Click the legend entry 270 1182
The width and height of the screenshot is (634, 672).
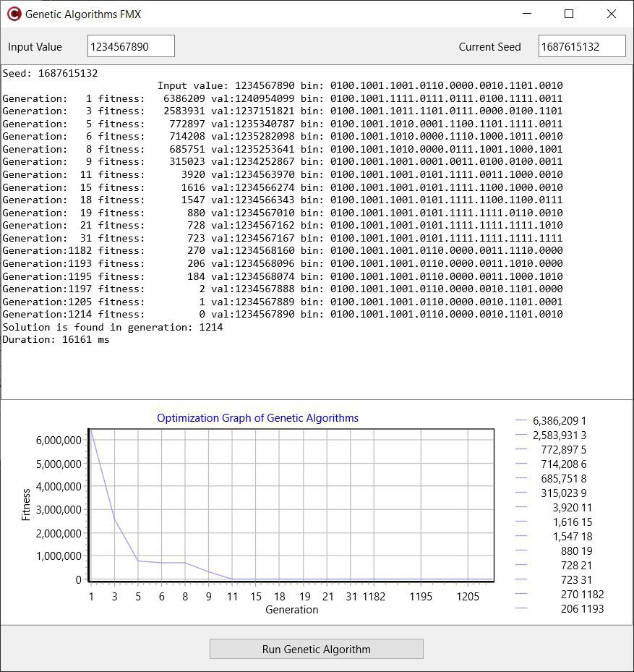[x=560, y=594]
